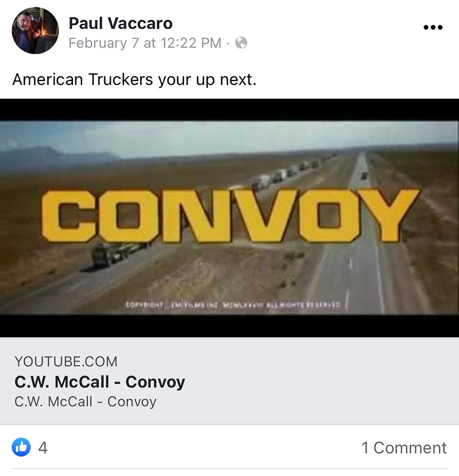Click the bottom black letterbox bar
Image resolution: width=459 pixels, height=476 pixels.
(x=229, y=326)
